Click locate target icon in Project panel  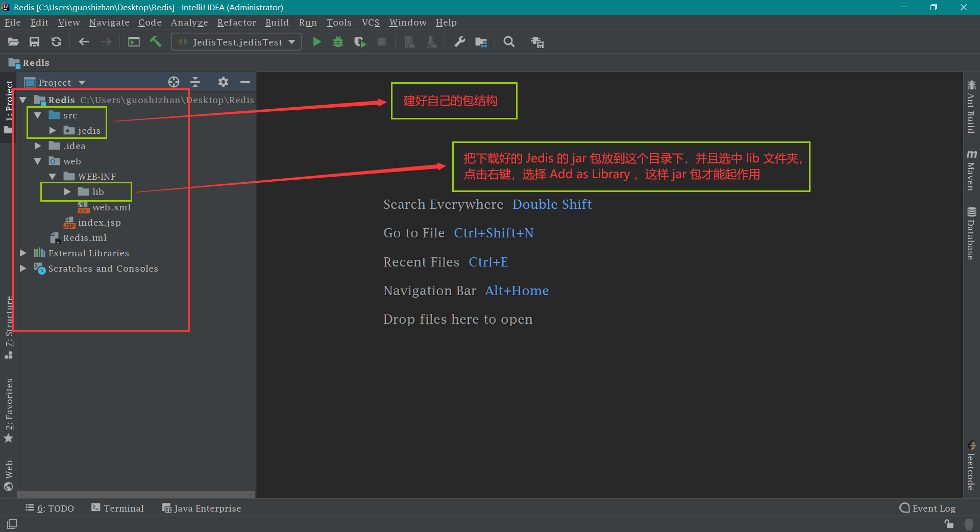pyautogui.click(x=174, y=82)
